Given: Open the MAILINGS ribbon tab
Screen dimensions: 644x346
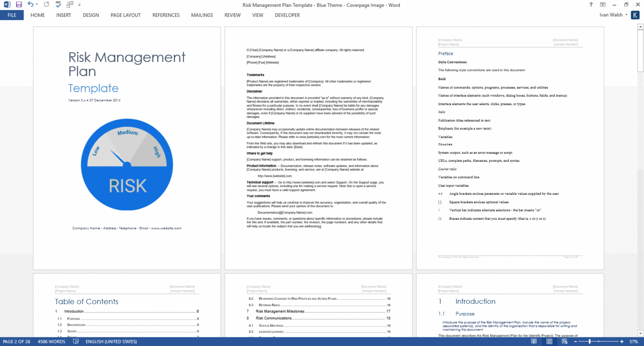Looking at the screenshot, I should 202,15.
